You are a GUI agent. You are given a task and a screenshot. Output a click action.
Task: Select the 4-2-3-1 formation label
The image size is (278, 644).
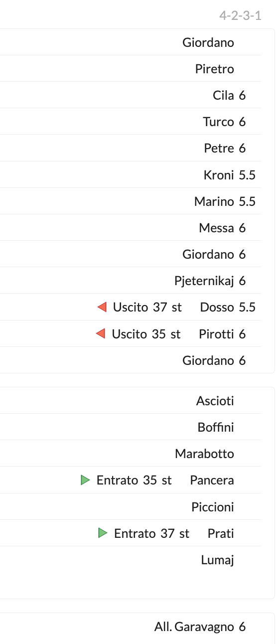240,16
